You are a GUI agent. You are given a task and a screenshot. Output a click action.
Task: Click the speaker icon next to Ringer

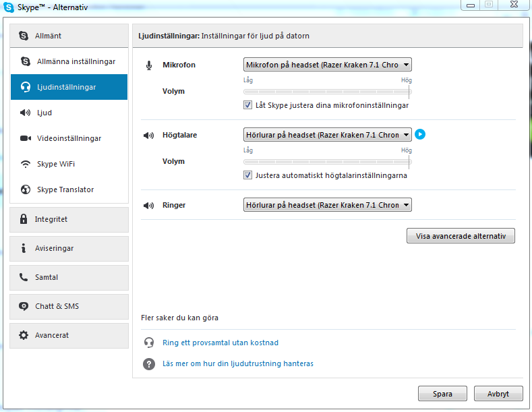pyautogui.click(x=148, y=206)
